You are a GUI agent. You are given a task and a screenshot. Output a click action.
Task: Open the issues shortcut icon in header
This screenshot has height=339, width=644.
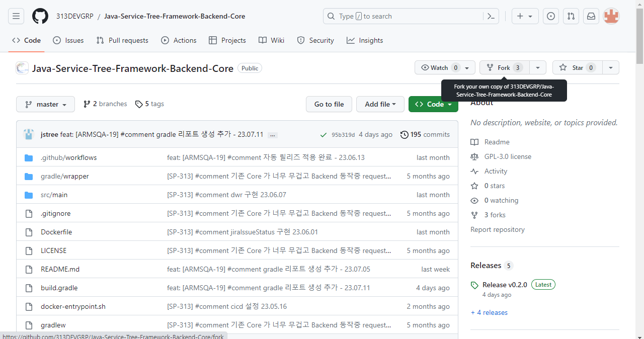[x=551, y=16]
